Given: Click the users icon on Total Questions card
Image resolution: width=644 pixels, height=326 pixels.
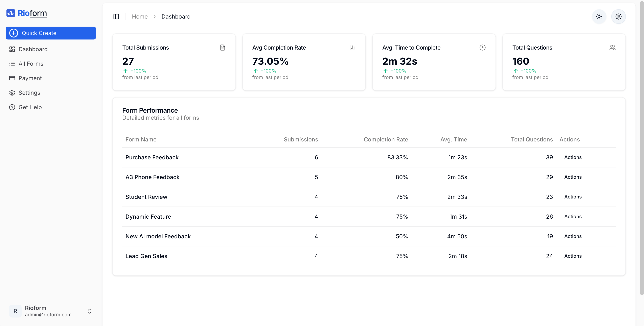Looking at the screenshot, I should [x=613, y=47].
